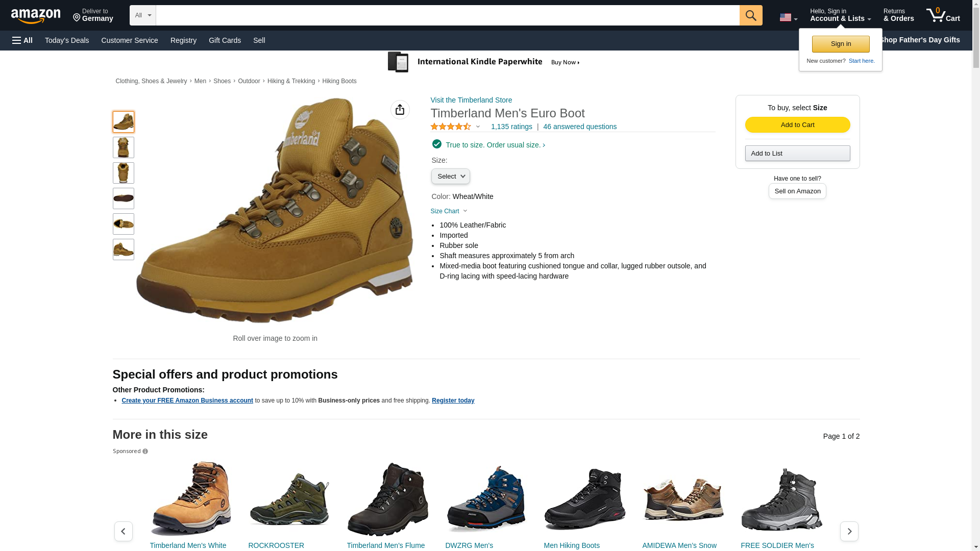Screen dimensions: 980x551
Task: Select the boot sole thumbnail image
Action: 124,198
